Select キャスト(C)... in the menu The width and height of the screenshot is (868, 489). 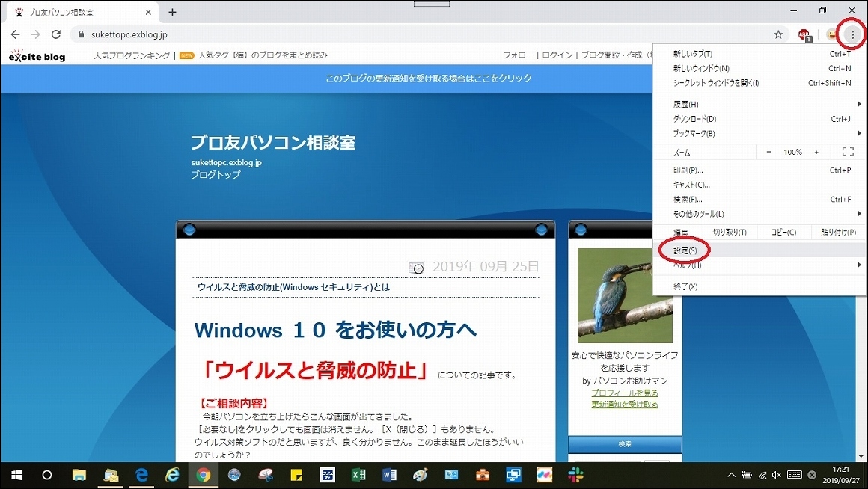point(761,185)
